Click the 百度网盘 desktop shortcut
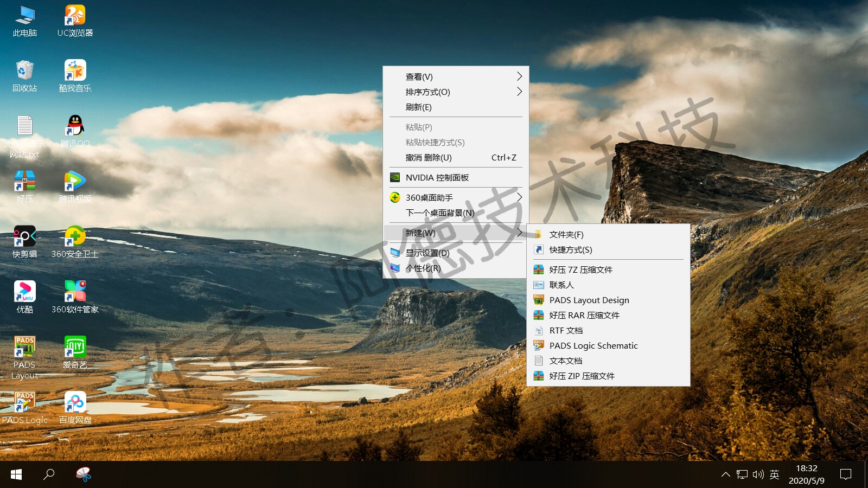 [x=75, y=408]
